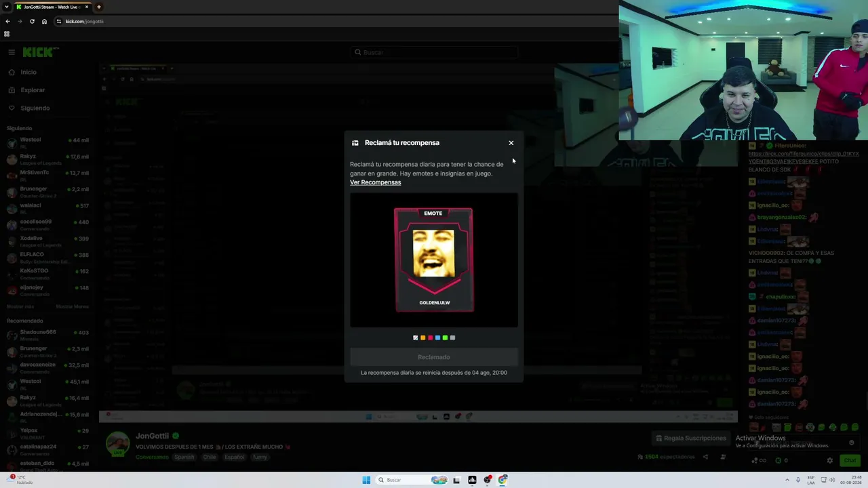
Task: Open taskbar clock showing 23:48
Action: (x=850, y=480)
